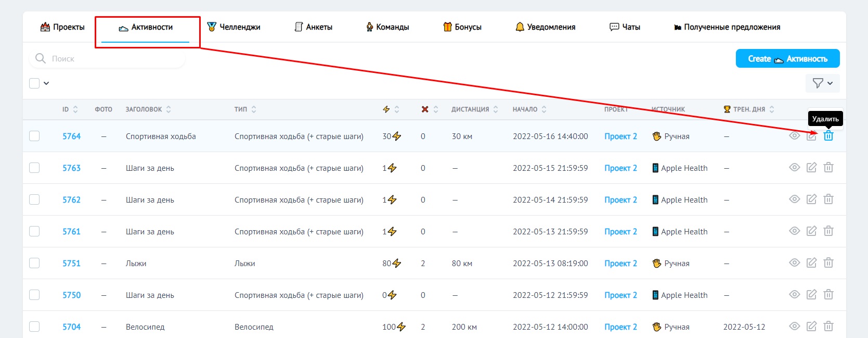Expand the bulk selection chevron menu

coord(46,83)
